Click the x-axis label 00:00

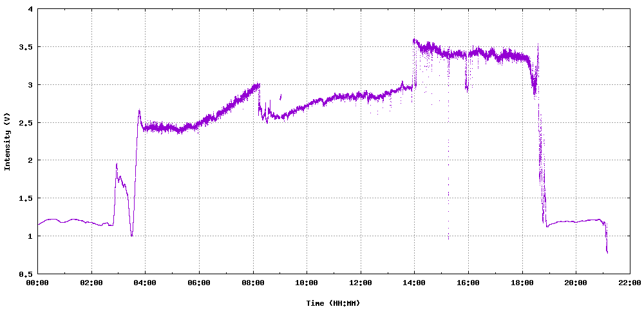point(37,283)
